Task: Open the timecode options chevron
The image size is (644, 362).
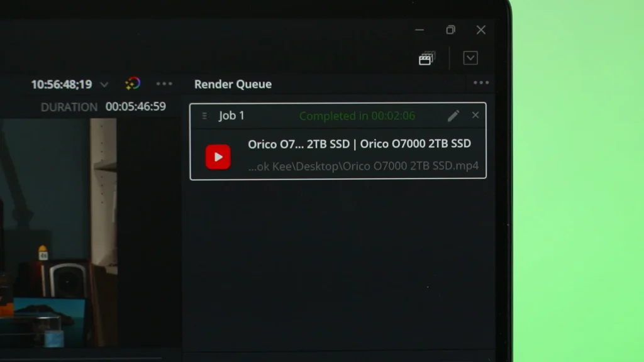Action: [x=104, y=85]
